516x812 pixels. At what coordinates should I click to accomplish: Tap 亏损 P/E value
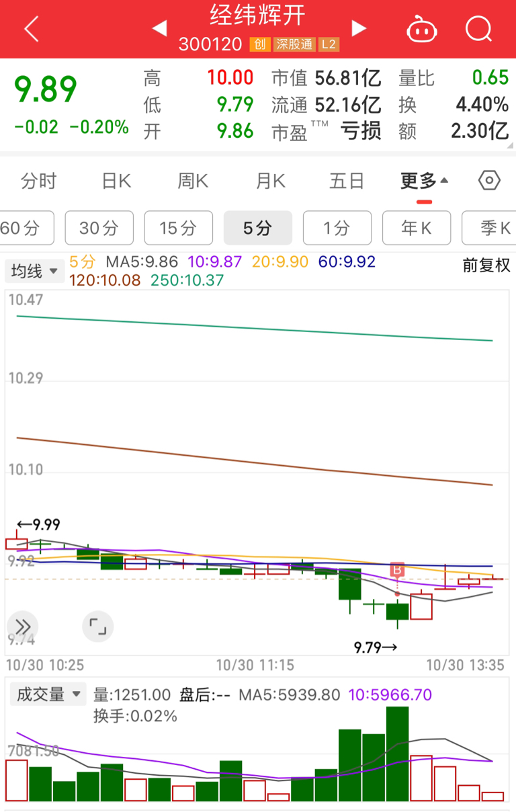click(360, 130)
